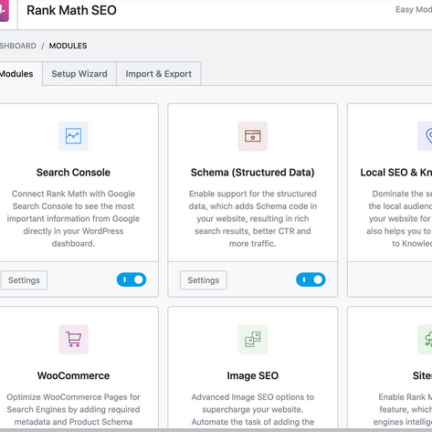Click the Schema (Structured Data) heading

click(x=253, y=172)
